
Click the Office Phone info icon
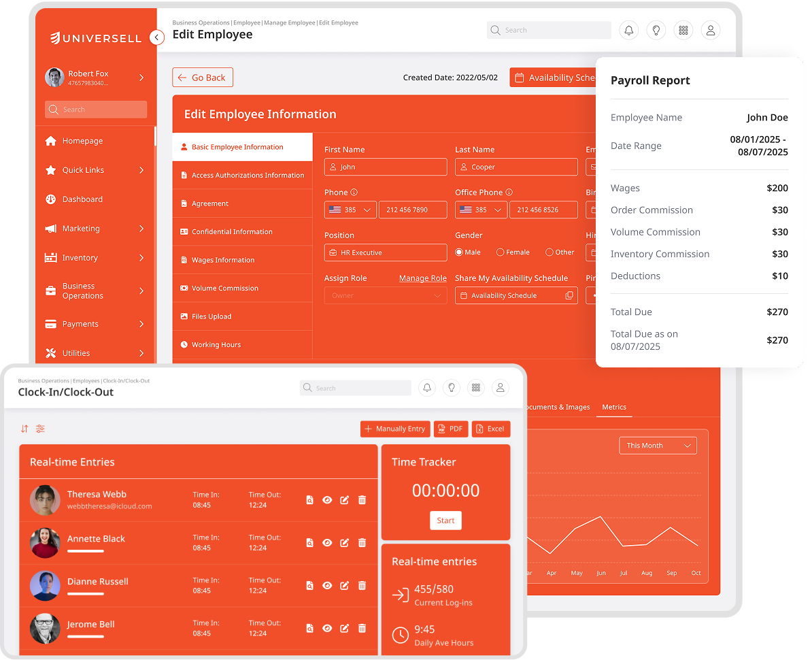tap(509, 192)
